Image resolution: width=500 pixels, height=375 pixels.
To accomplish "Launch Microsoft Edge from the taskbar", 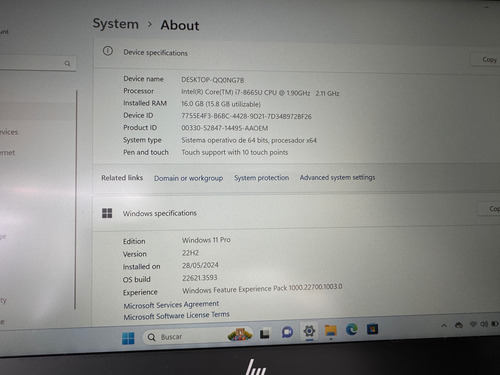I will click(351, 330).
